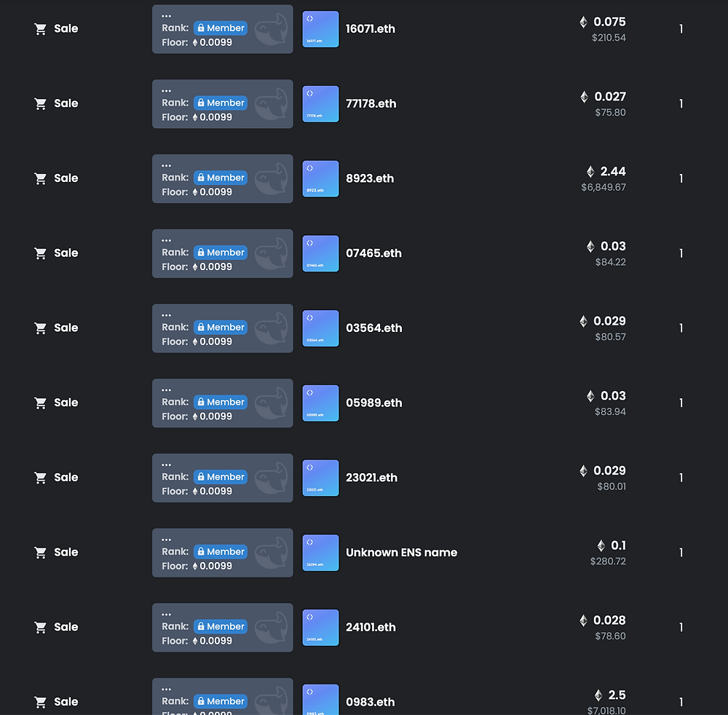Open the Unknown ENS name link
This screenshot has height=715, width=728.
pos(402,553)
